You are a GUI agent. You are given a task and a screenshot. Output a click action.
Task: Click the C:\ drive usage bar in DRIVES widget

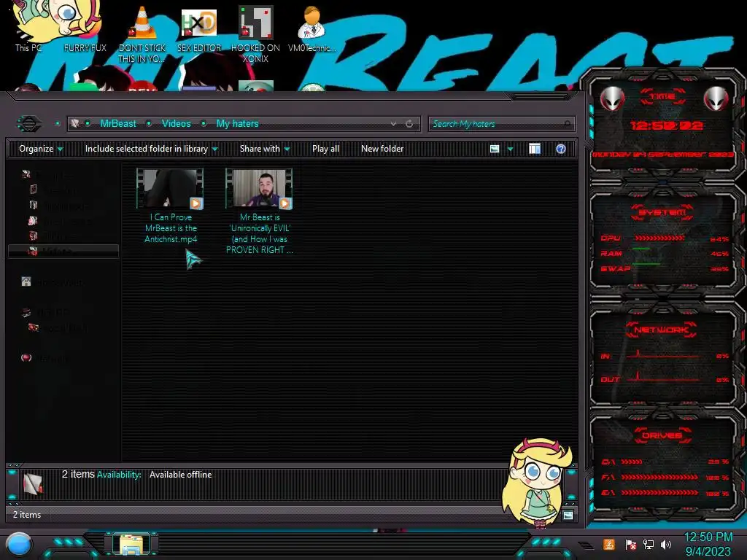(x=632, y=462)
